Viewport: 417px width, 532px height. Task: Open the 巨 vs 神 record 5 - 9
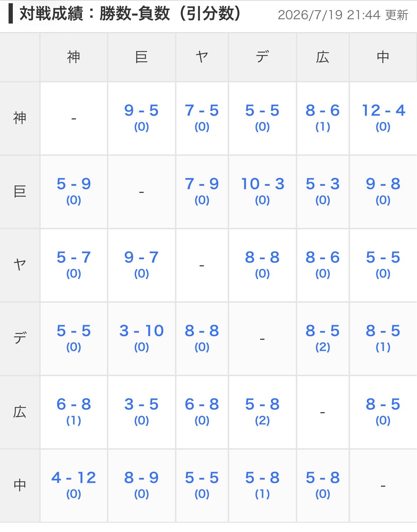pos(74,191)
